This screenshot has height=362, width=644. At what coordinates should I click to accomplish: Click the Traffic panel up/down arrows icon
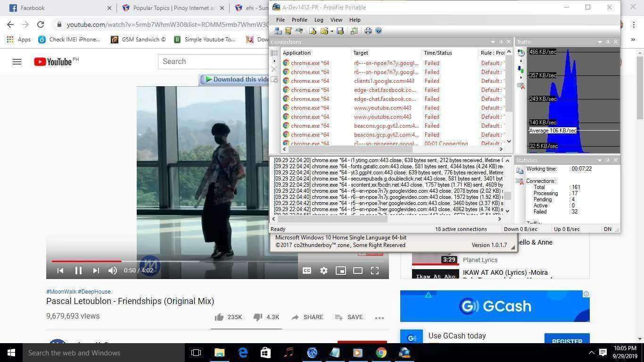point(521,70)
